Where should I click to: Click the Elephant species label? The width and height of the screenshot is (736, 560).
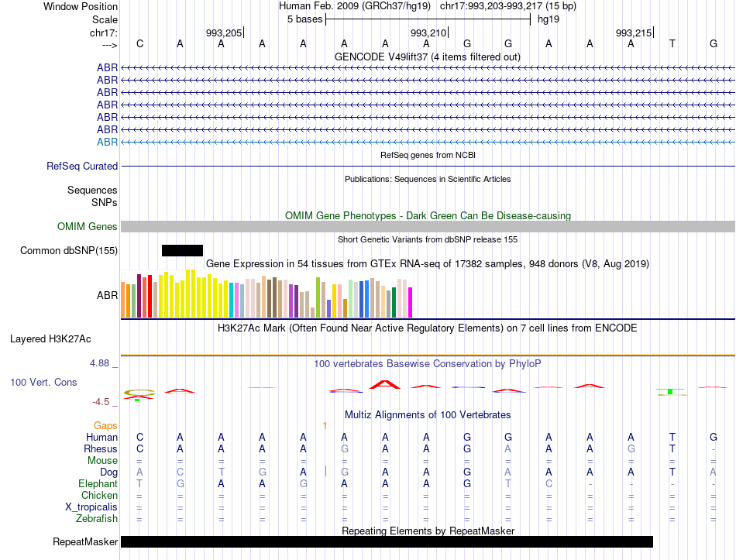[x=98, y=483]
